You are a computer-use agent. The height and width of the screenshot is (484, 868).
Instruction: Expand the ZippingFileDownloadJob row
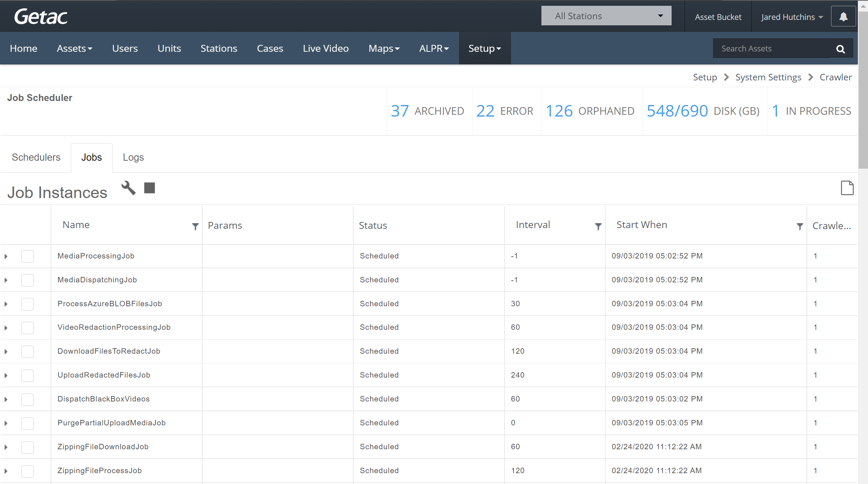click(x=6, y=447)
